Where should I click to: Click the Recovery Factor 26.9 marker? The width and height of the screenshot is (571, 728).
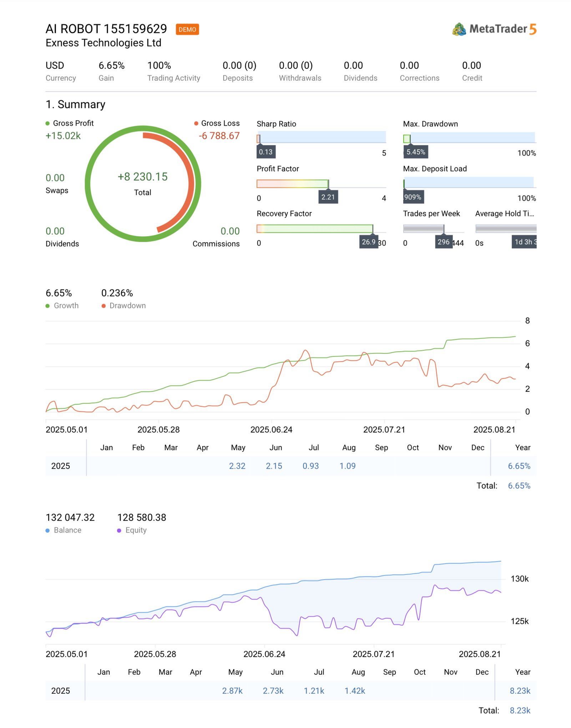(x=368, y=242)
